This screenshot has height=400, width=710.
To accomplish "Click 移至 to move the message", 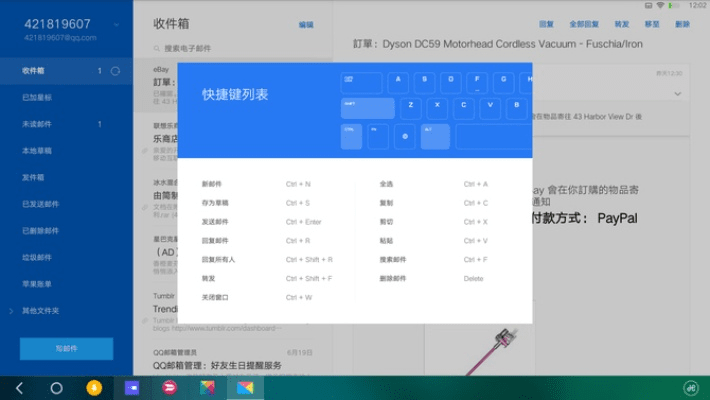I will point(652,24).
